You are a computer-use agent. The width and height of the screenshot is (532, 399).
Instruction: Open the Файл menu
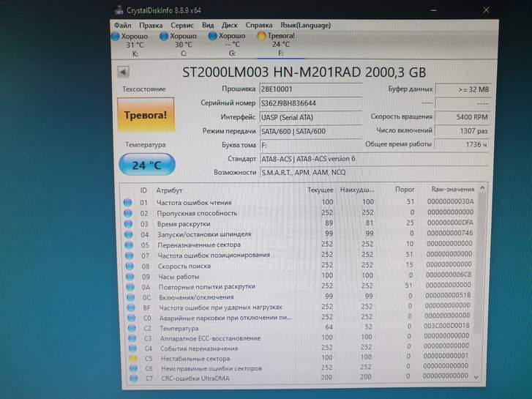[122, 25]
